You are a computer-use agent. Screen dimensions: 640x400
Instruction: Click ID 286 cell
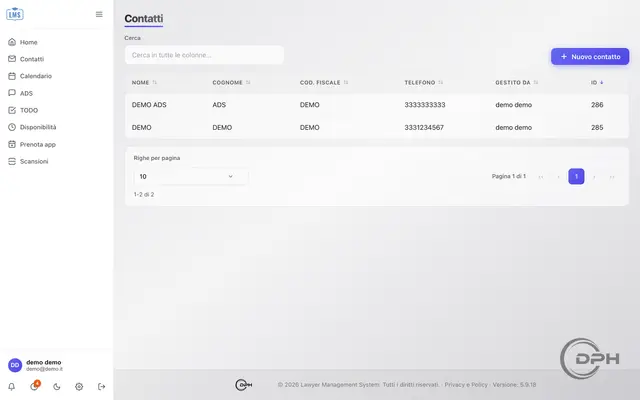point(597,105)
